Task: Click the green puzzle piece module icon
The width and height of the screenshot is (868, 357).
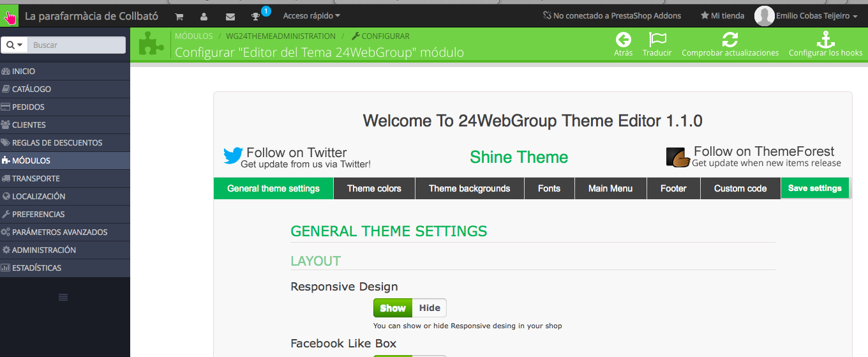Action: 151,43
